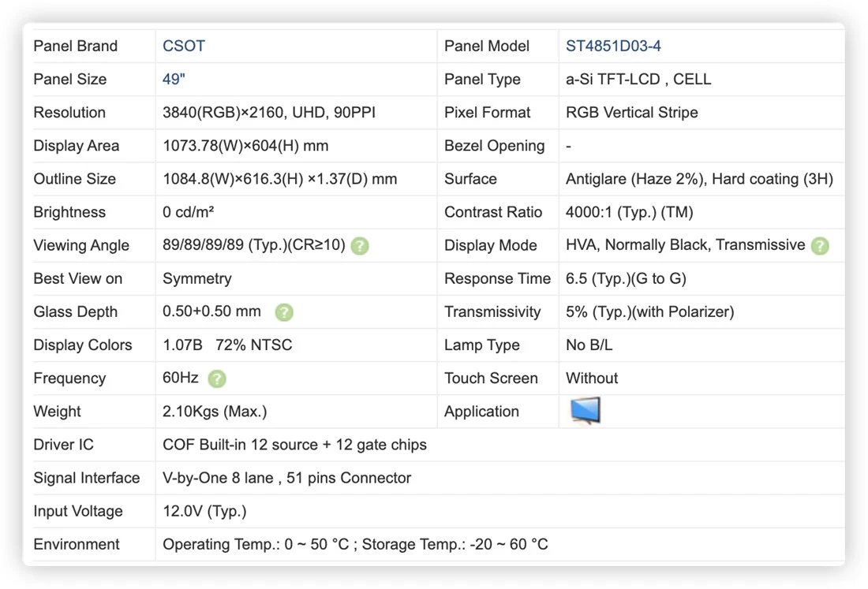The image size is (868, 589).
Task: Click the Input Voltage 12.0V value
Action: point(204,511)
